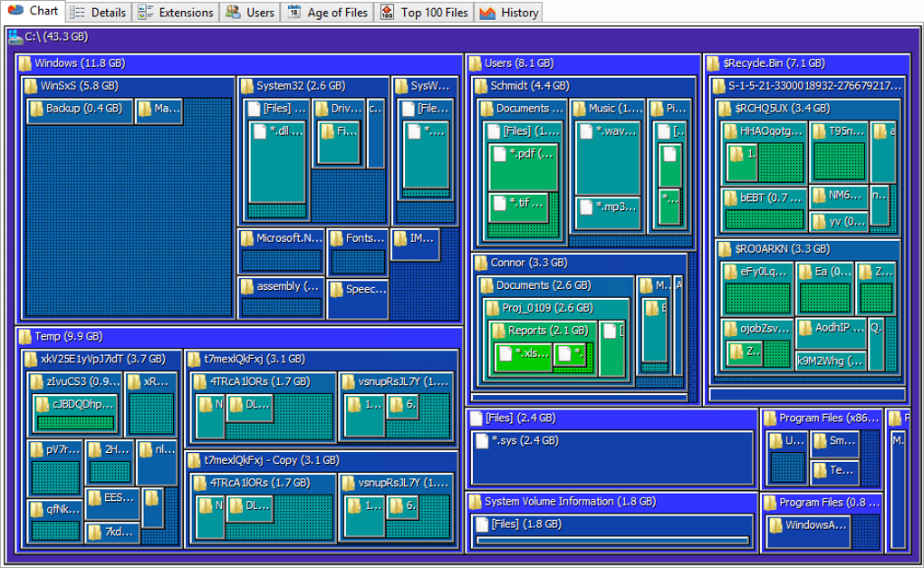The image size is (924, 568).
Task: Open the Age of Files tab
Action: point(328,13)
